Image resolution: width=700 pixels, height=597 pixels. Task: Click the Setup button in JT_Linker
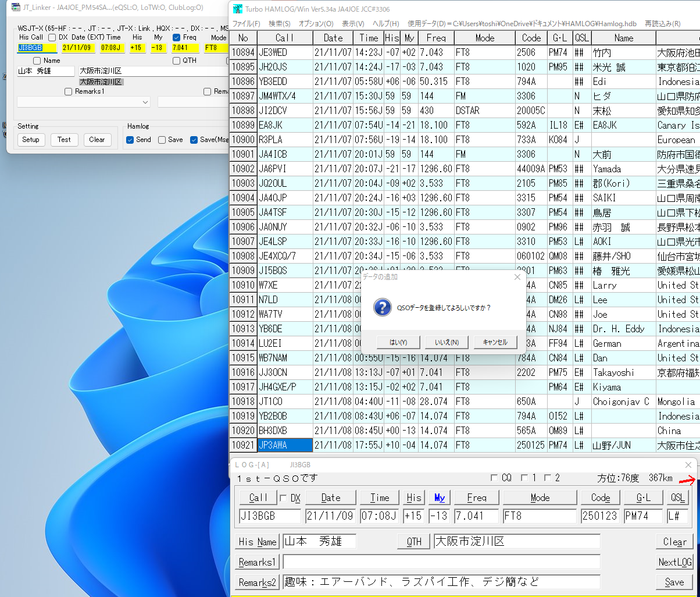pyautogui.click(x=31, y=140)
